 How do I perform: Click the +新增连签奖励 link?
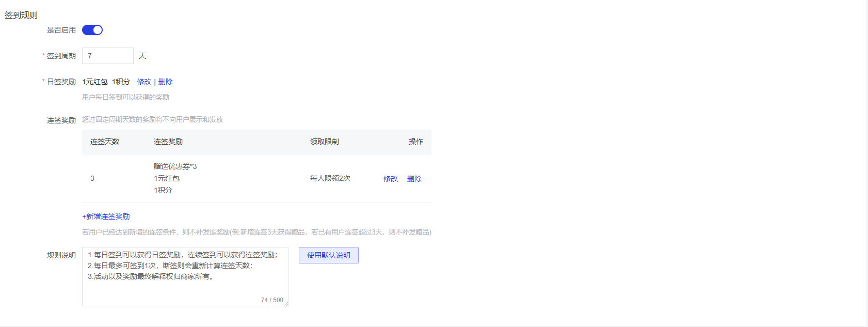point(106,216)
